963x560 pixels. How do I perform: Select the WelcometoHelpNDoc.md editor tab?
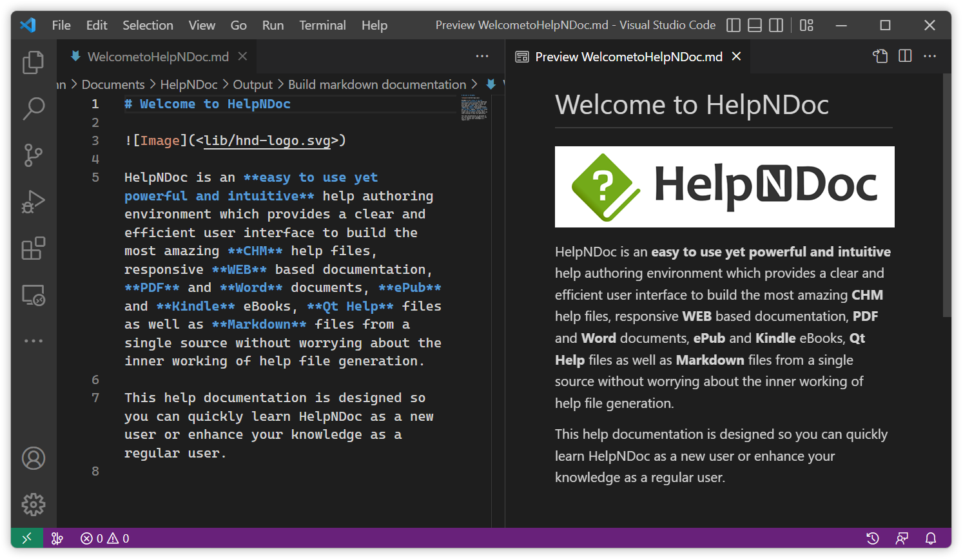pos(158,57)
